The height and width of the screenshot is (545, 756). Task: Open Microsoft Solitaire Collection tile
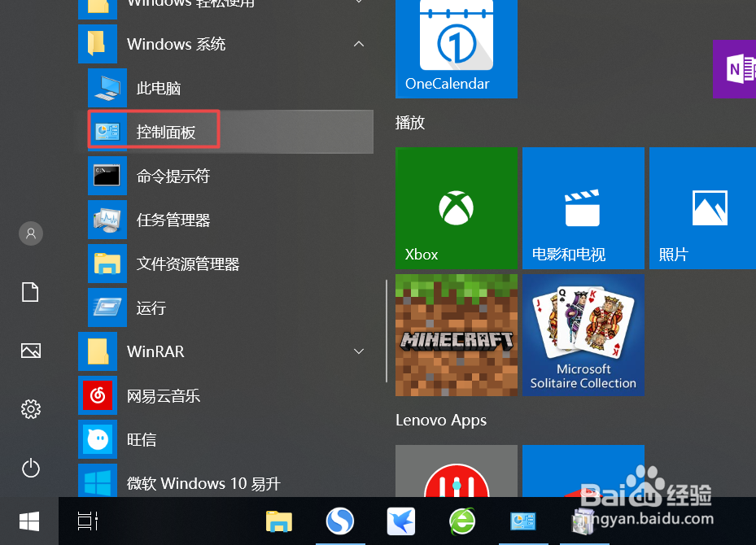pyautogui.click(x=583, y=335)
